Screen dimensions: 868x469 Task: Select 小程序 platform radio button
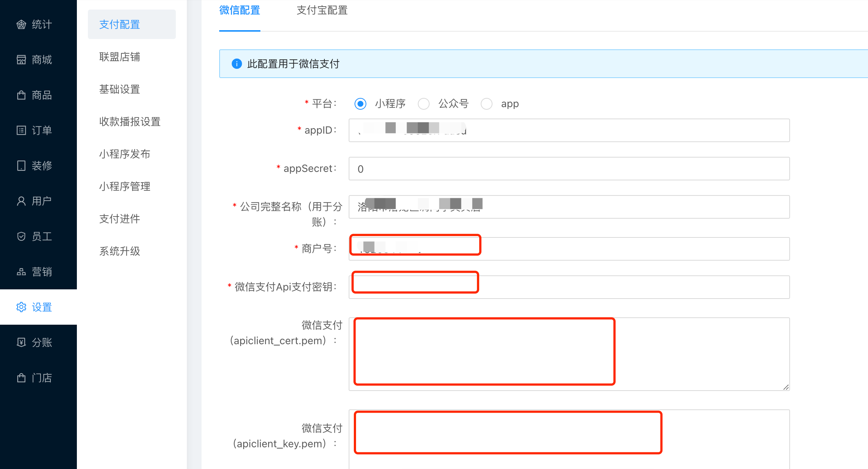point(360,104)
